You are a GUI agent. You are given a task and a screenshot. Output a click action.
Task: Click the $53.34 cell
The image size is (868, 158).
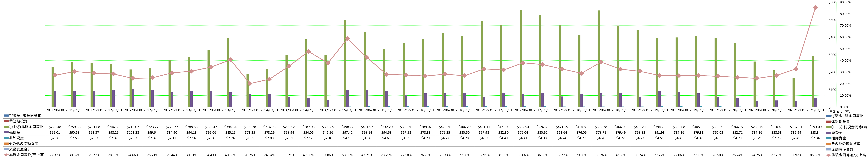pyautogui.click(x=816, y=132)
